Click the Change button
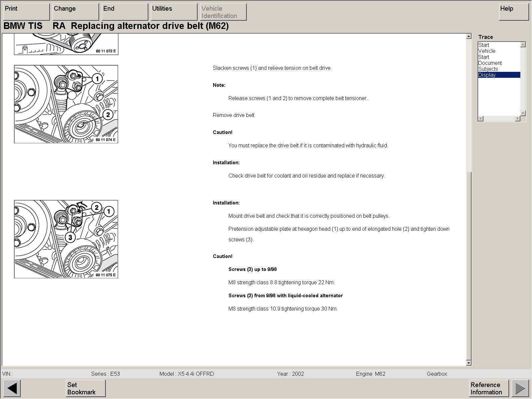Image resolution: width=532 pixels, height=399 pixels. click(x=75, y=12)
